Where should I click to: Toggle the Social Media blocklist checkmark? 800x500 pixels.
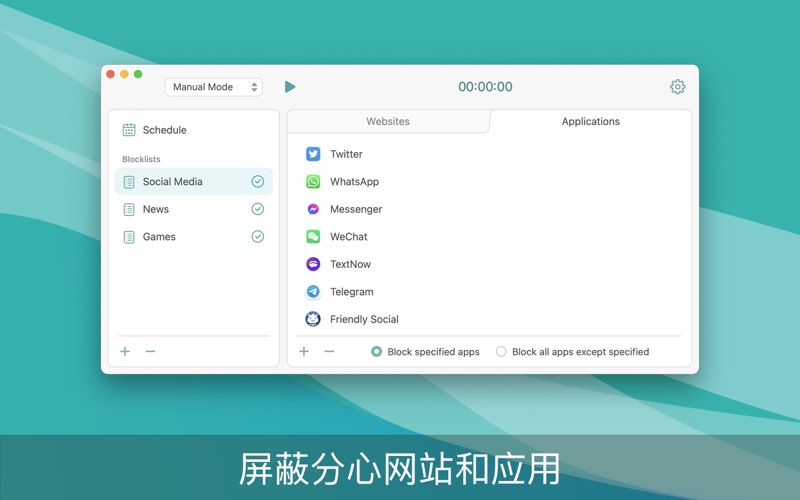coord(258,182)
